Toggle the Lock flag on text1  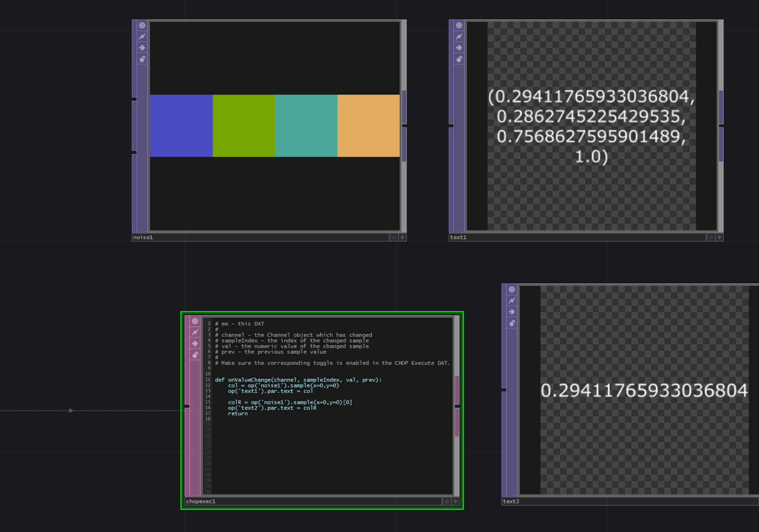click(x=459, y=59)
